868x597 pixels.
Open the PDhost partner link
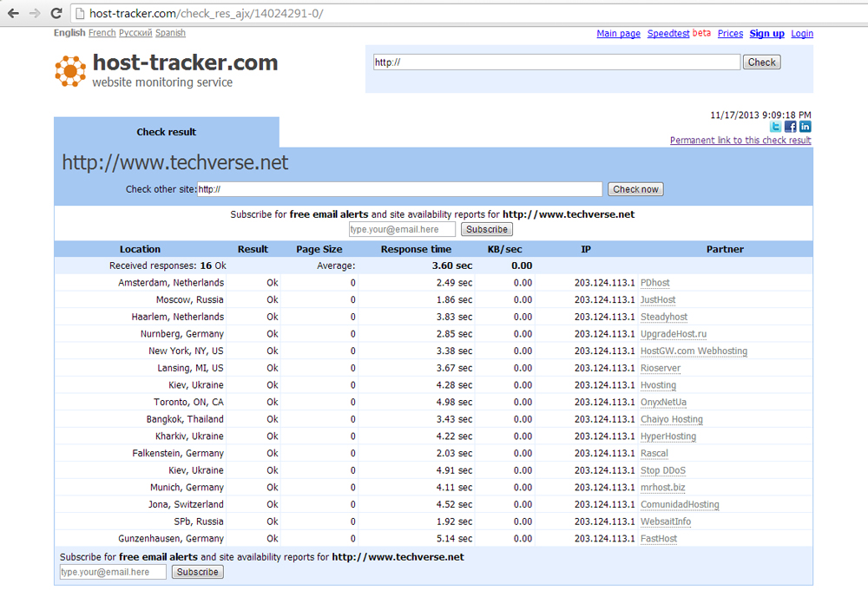[654, 283]
